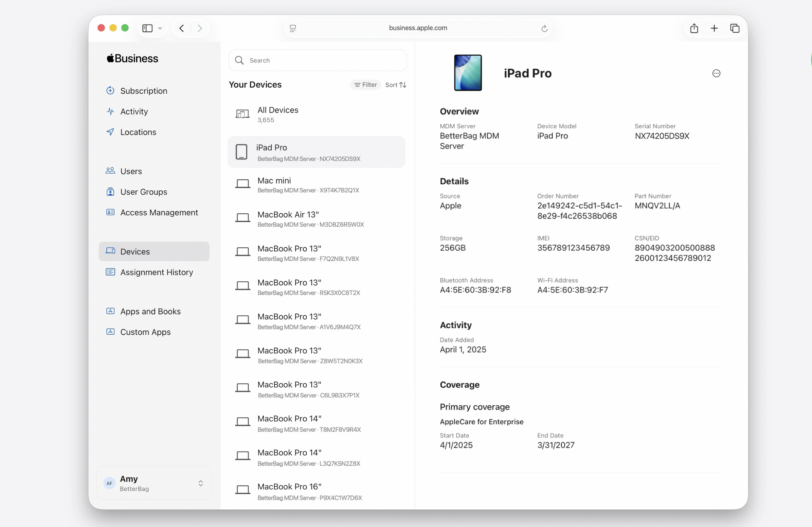
Task: Select Devices in the sidebar
Action: click(154, 251)
